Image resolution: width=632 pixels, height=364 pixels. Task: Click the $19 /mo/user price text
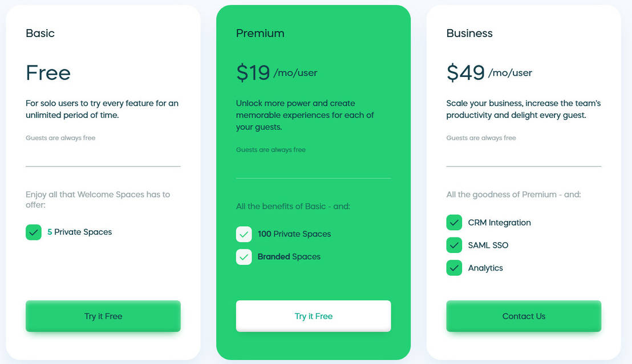[x=277, y=72]
